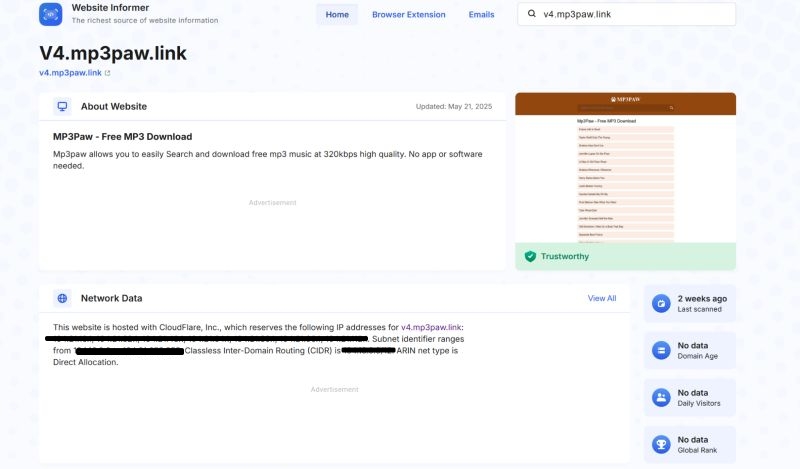Open the MP3Paw website screenshot thumbnail
The image size is (800, 469).
tap(626, 167)
